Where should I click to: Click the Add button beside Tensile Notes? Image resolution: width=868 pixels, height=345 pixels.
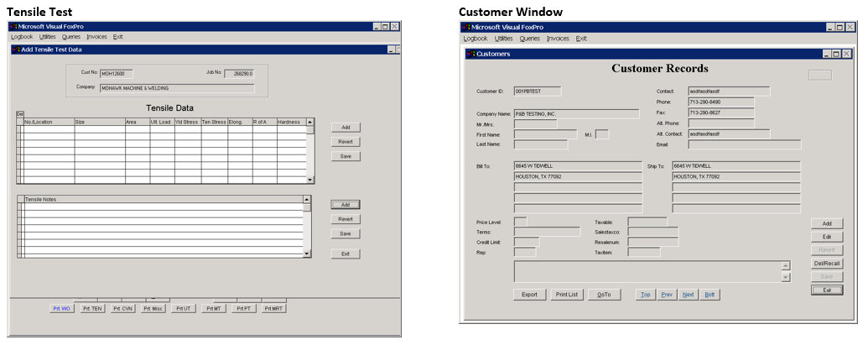[346, 204]
